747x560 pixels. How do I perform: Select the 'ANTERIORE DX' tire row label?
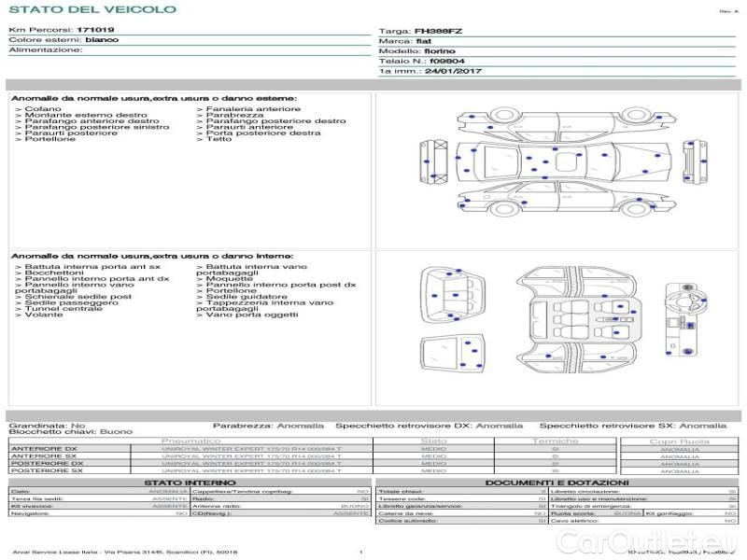pos(44,449)
